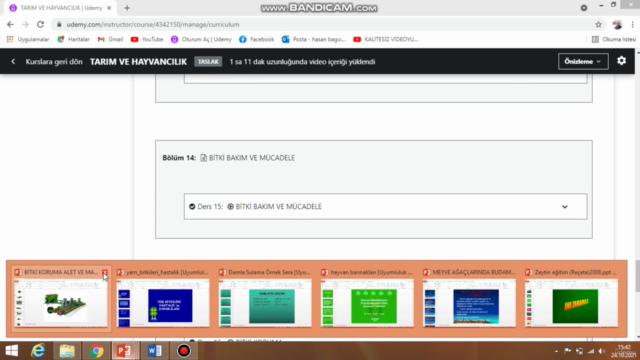Click the video upload duration message

[x=302, y=62]
